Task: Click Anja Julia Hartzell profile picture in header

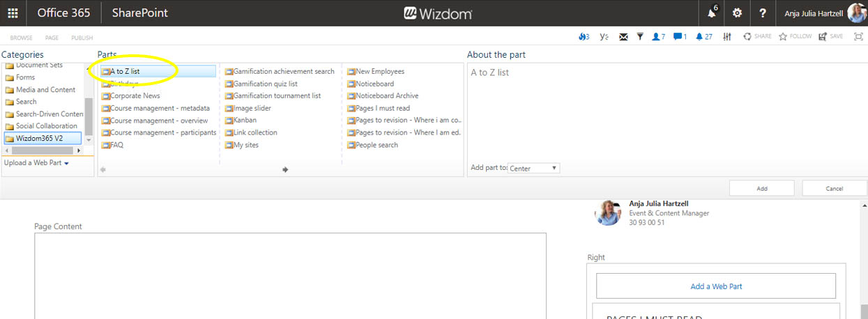Action: (x=857, y=13)
